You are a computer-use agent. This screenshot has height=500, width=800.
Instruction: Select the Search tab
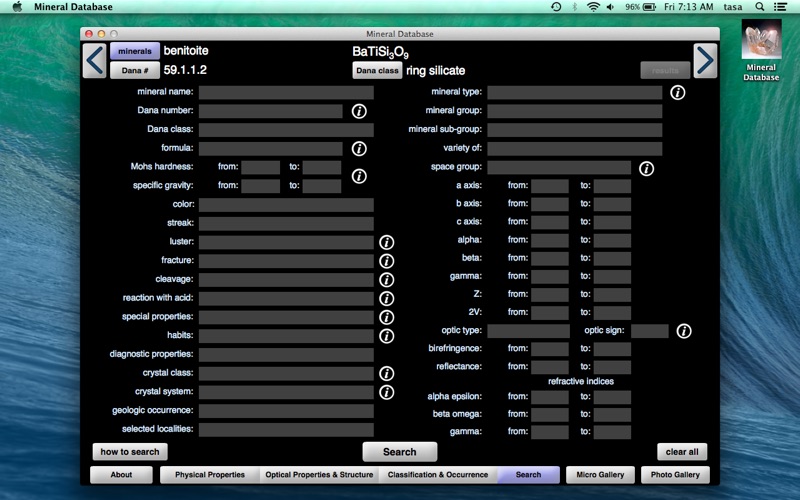[528, 474]
